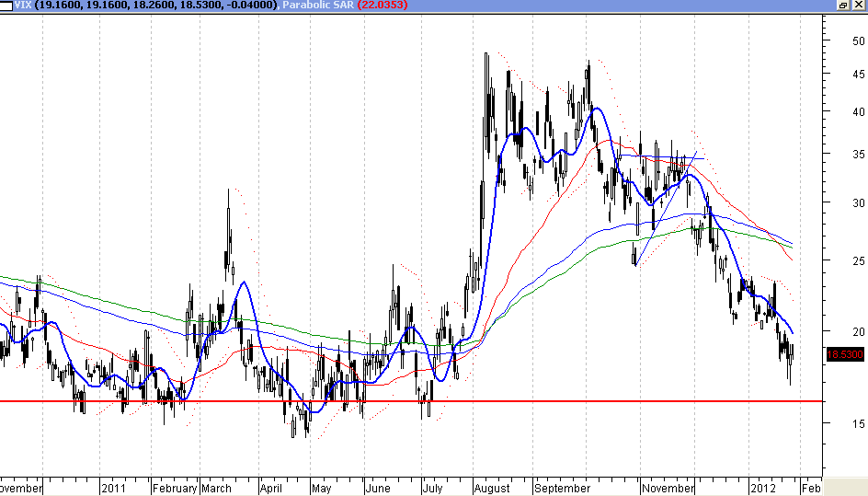This screenshot has width=868, height=496.
Task: Select the Parabolic SAR indicator label
Action: click(x=318, y=5)
